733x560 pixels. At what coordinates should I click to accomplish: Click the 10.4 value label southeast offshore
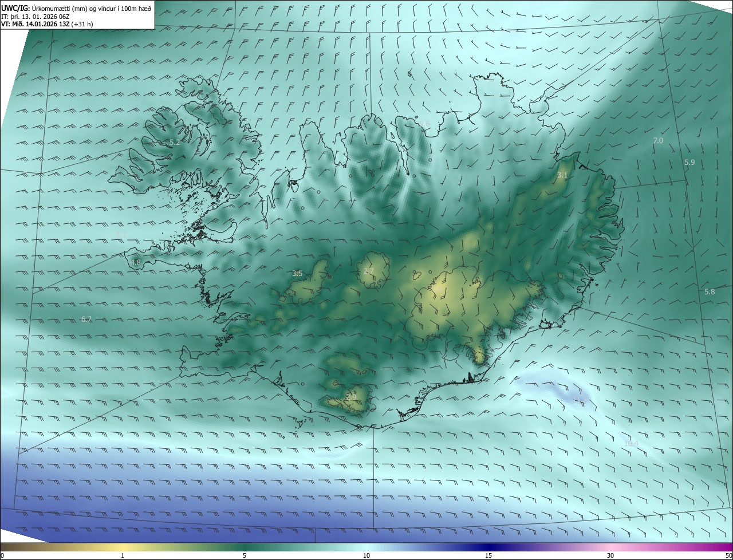click(x=631, y=444)
